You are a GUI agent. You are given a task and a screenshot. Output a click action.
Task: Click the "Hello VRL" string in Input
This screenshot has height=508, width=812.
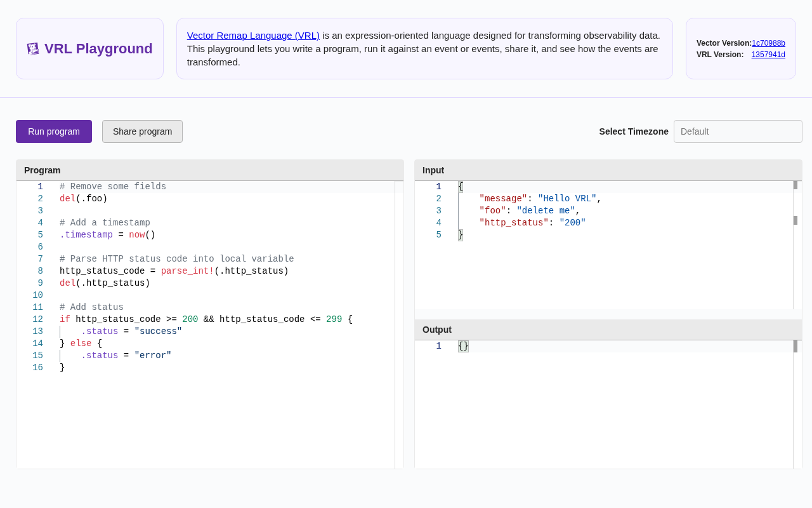567,199
